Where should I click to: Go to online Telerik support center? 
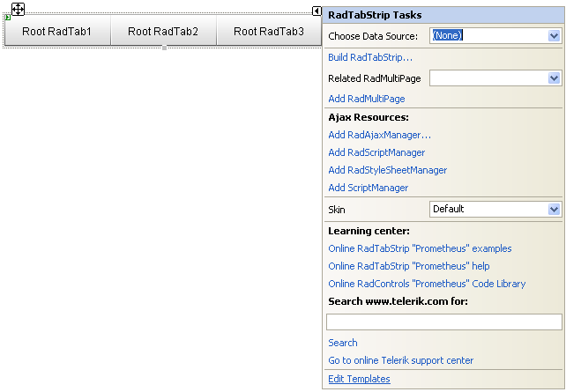coord(400,360)
